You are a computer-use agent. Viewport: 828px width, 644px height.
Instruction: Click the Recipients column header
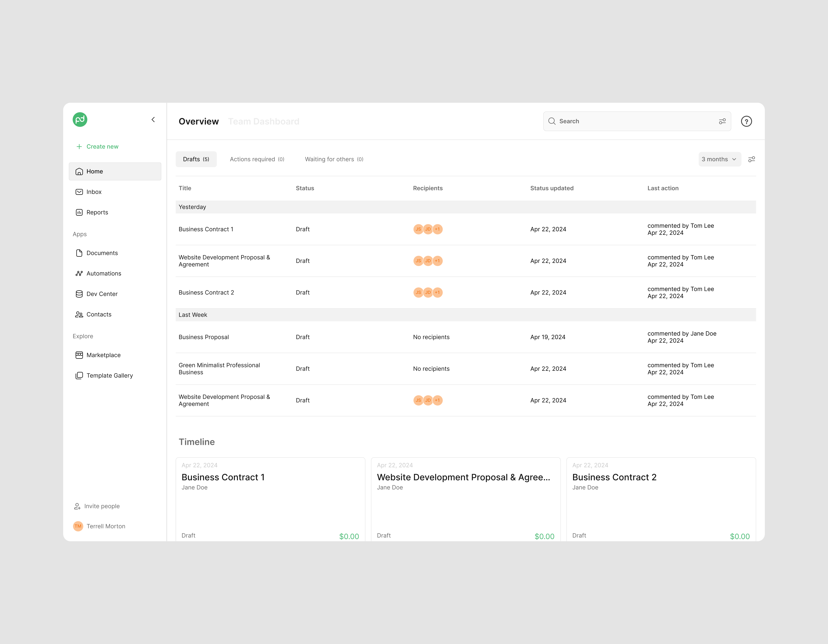tap(428, 188)
